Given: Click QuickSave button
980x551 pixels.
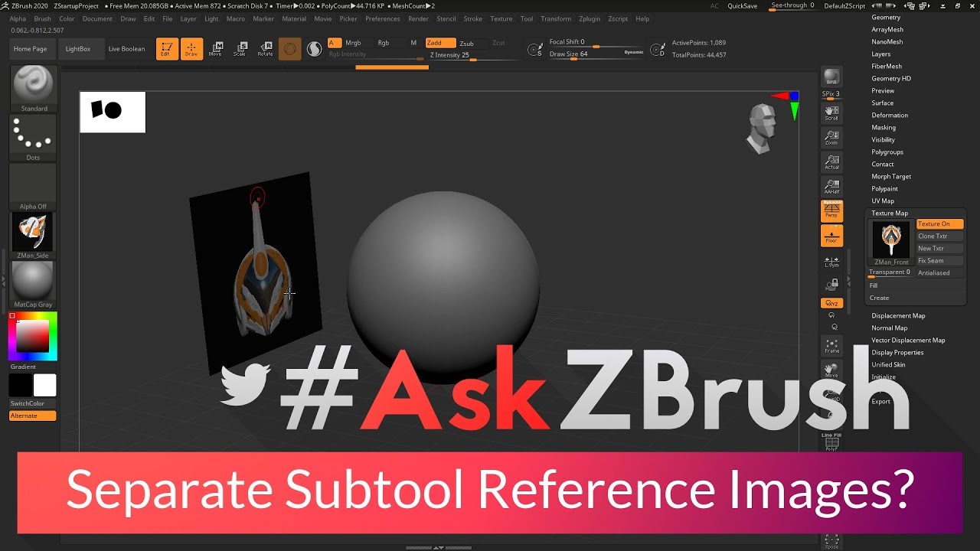Looking at the screenshot, I should (743, 6).
